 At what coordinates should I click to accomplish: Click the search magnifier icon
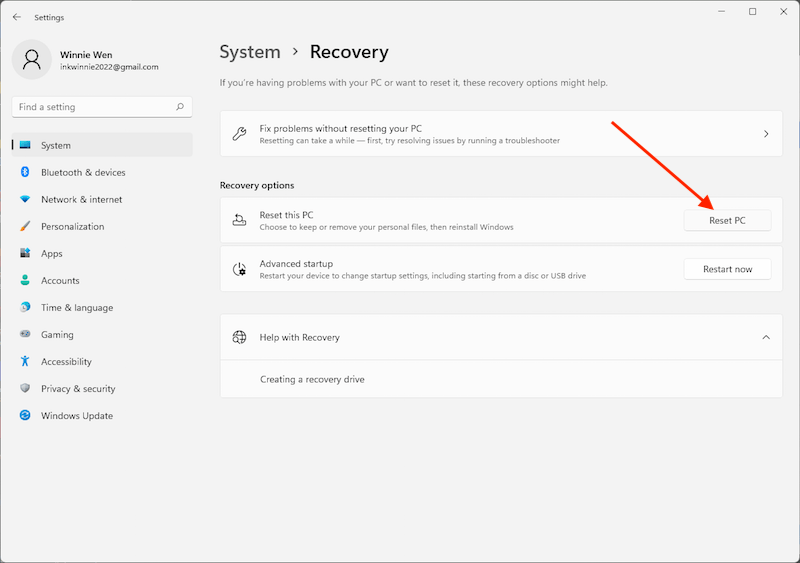tap(180, 107)
